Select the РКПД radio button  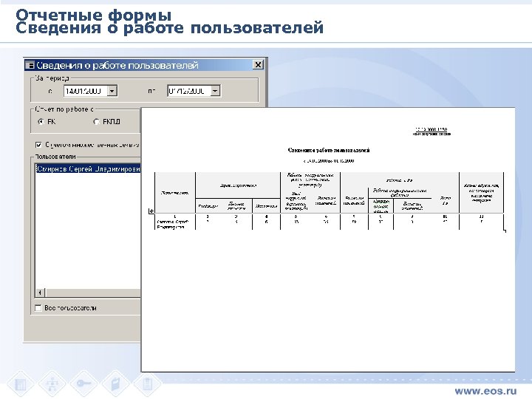click(x=97, y=121)
